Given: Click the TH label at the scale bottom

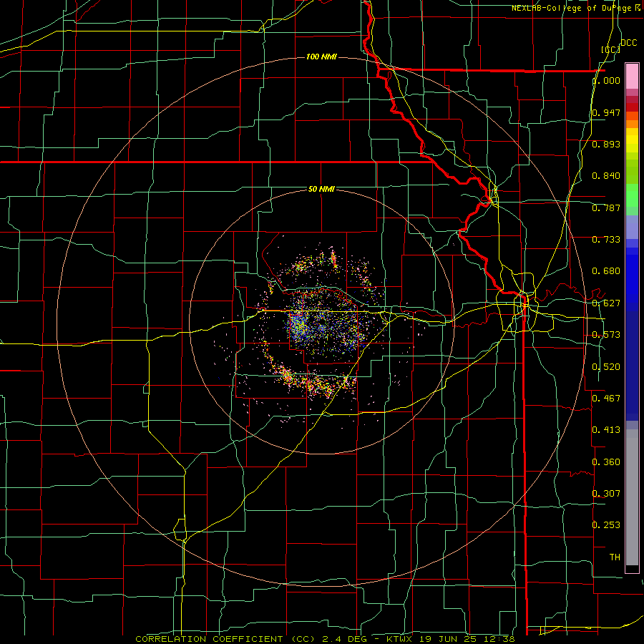Looking at the screenshot, I should [x=615, y=557].
